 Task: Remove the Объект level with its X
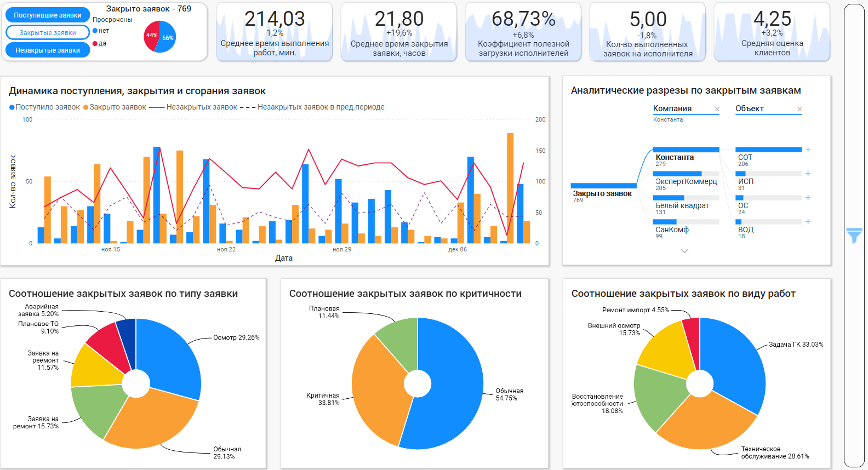pos(800,110)
